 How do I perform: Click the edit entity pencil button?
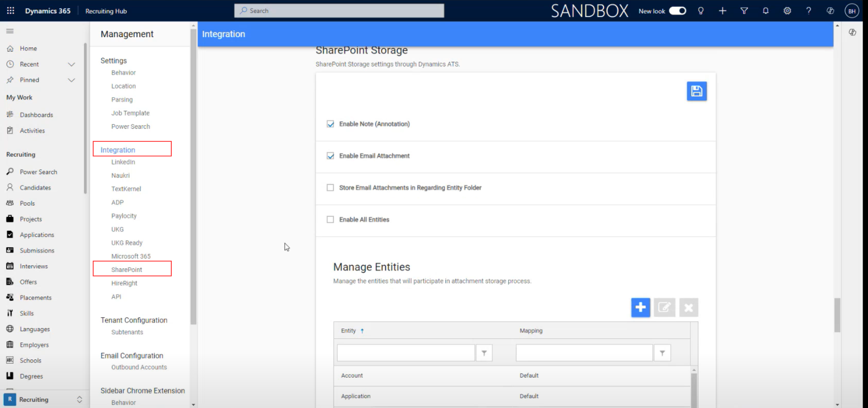[x=665, y=308]
